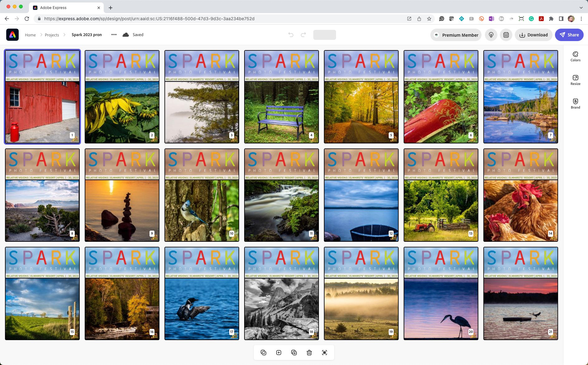Select page 2 sunflower thumbnail
The width and height of the screenshot is (588, 365).
coord(122,97)
